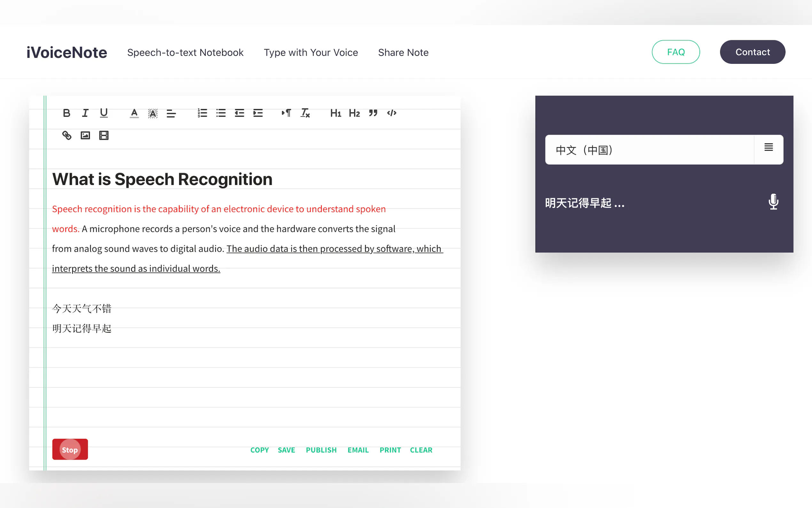This screenshot has height=508, width=812.
Task: Clear text formatting with Tx icon
Action: point(305,113)
